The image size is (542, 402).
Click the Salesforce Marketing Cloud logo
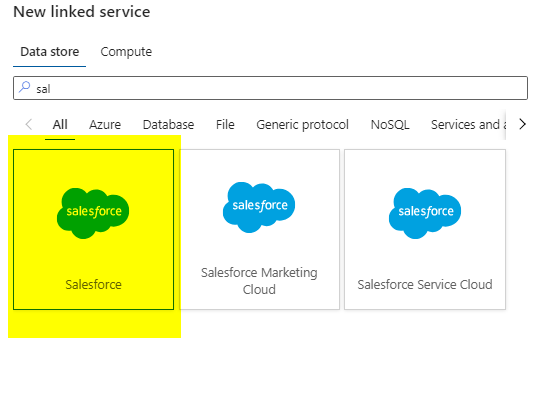click(x=259, y=207)
